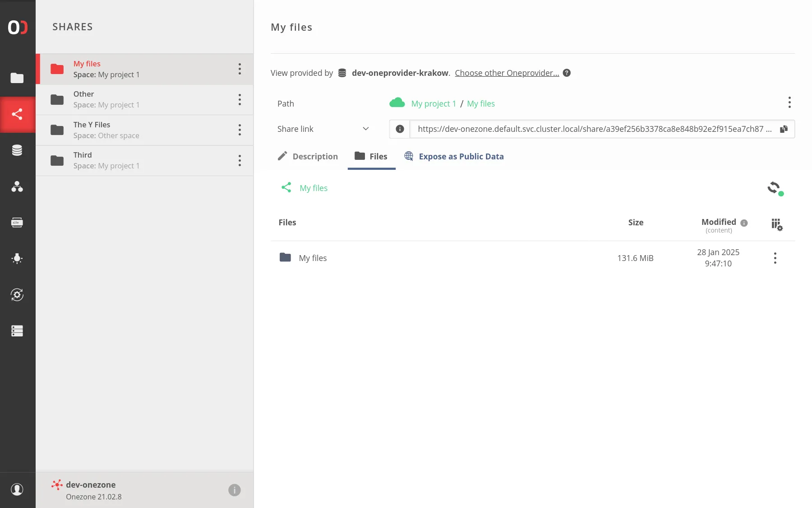This screenshot has width=812, height=508.
Task: Open the Data section in the sidebar
Action: point(17,78)
